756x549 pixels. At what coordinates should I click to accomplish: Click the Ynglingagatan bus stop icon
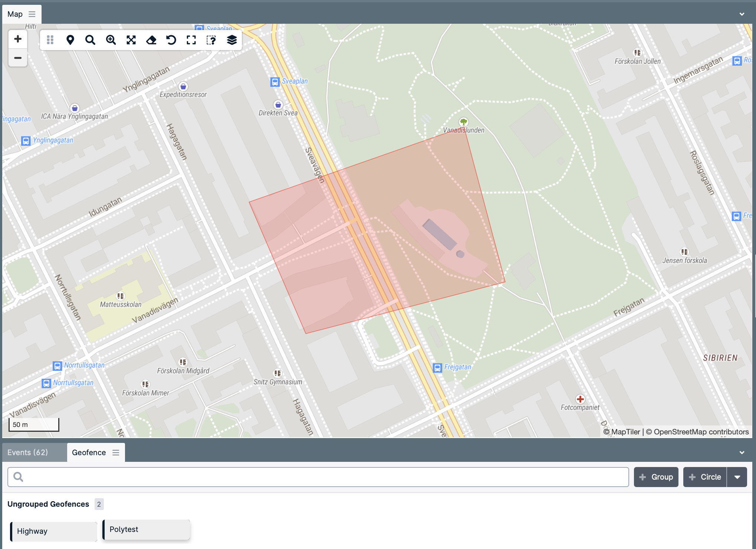click(26, 141)
